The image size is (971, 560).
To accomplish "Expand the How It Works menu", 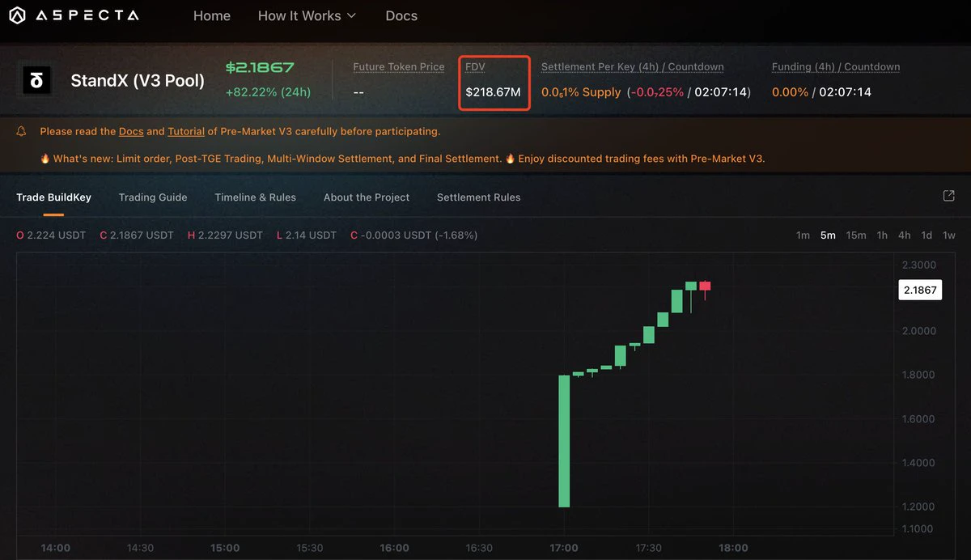I will click(307, 15).
